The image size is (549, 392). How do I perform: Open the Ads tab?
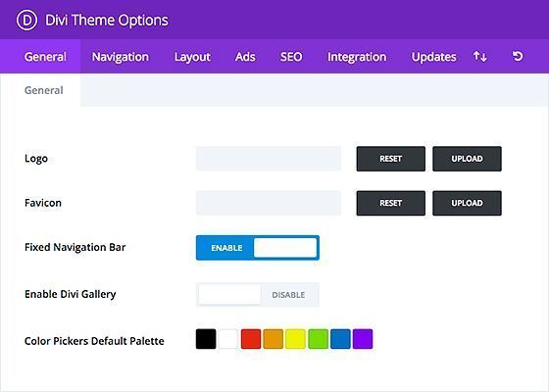coord(245,57)
